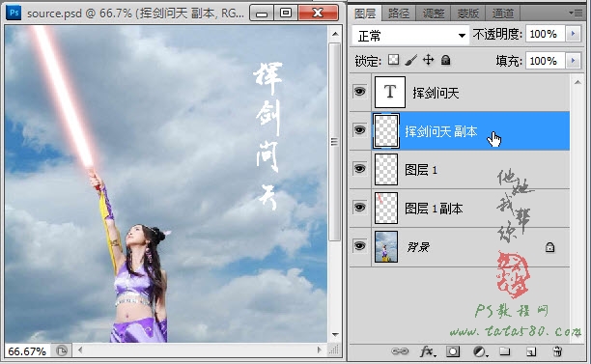This screenshot has width=591, height=364.
Task: Open the opacity 不透明度 slider arrow
Action: [573, 34]
